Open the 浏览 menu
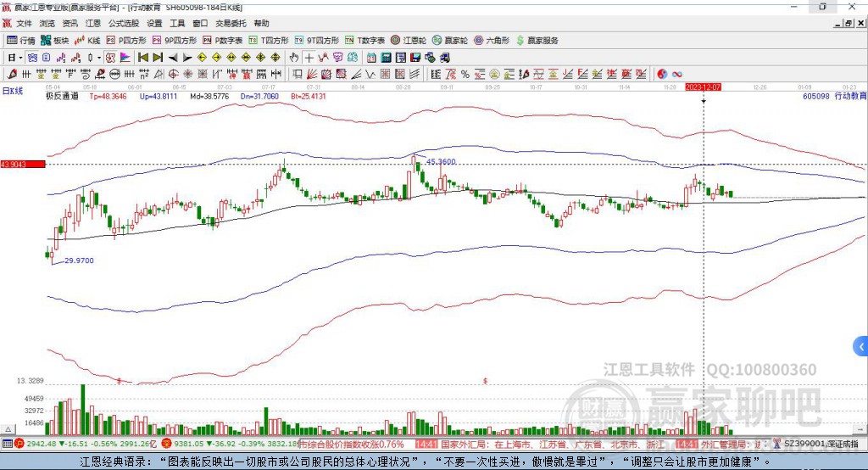 (47, 23)
